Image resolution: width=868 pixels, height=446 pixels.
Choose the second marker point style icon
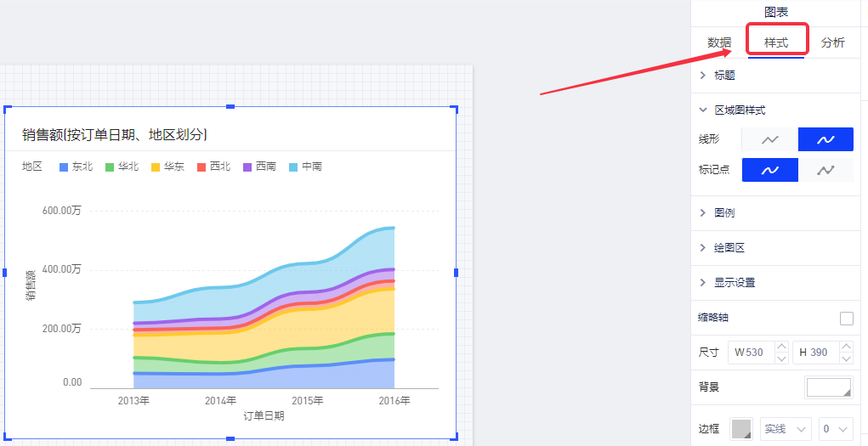click(825, 170)
